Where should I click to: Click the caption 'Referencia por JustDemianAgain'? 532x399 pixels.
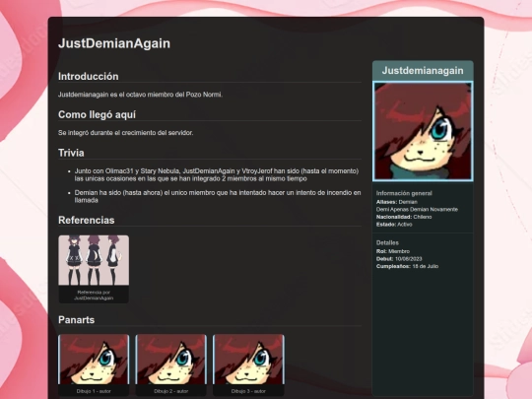click(x=94, y=296)
